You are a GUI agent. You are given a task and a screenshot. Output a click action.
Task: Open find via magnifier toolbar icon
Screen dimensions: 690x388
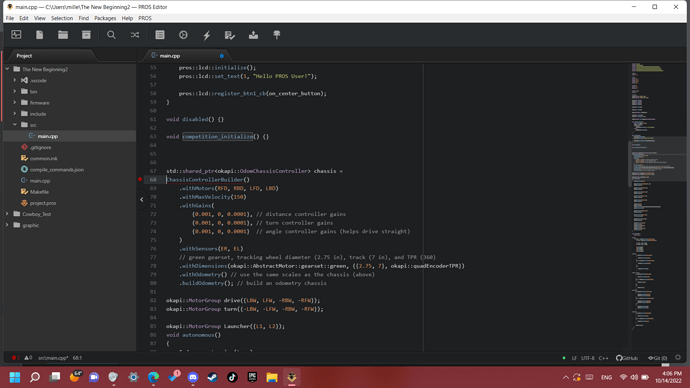(x=111, y=35)
